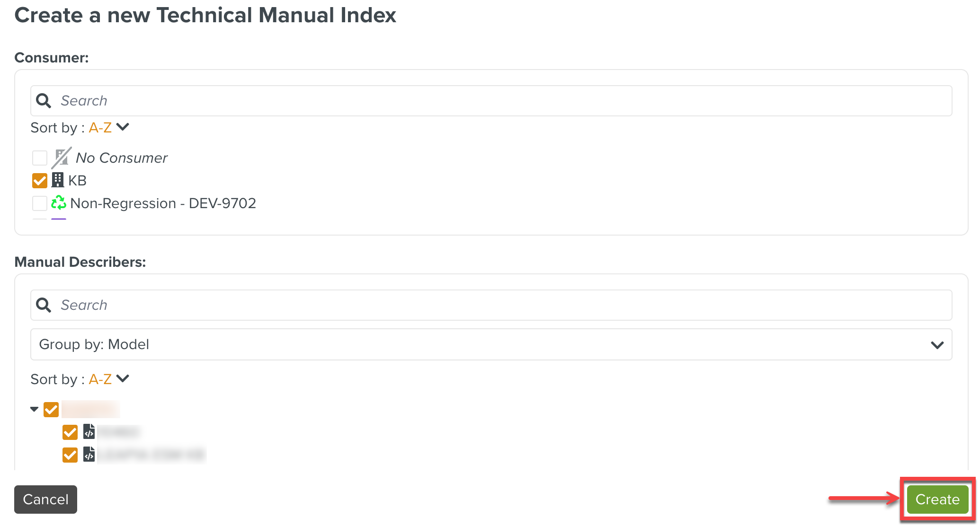The width and height of the screenshot is (980, 526).
Task: Click the green Create button
Action: 937,500
